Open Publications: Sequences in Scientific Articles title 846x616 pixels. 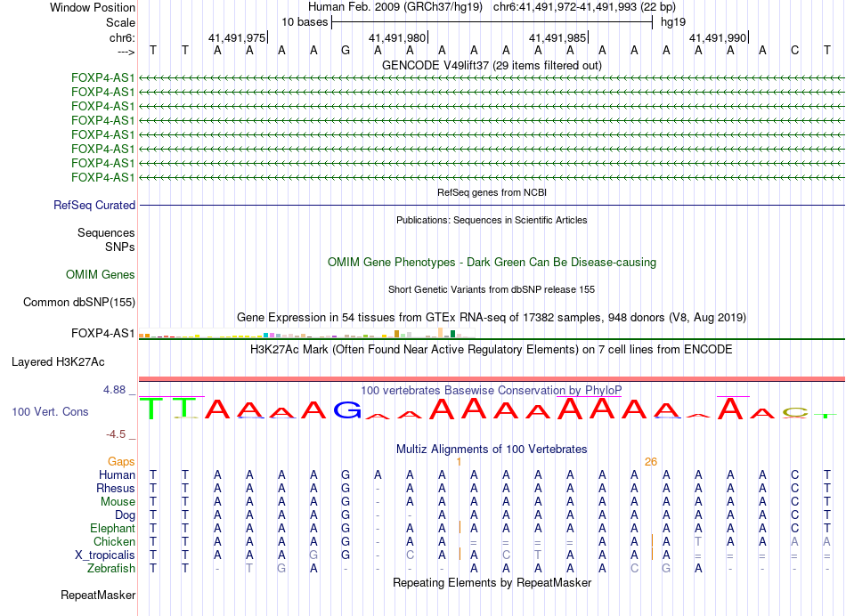pyautogui.click(x=492, y=220)
